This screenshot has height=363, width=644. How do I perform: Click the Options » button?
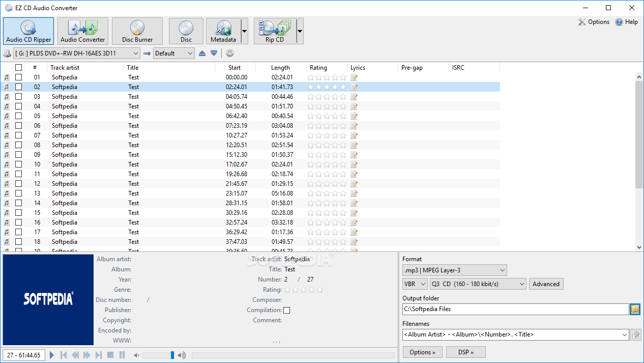tap(423, 352)
